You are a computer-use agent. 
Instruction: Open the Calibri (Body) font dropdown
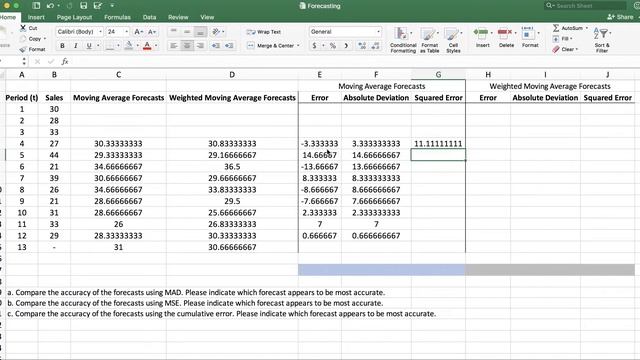coord(100,32)
